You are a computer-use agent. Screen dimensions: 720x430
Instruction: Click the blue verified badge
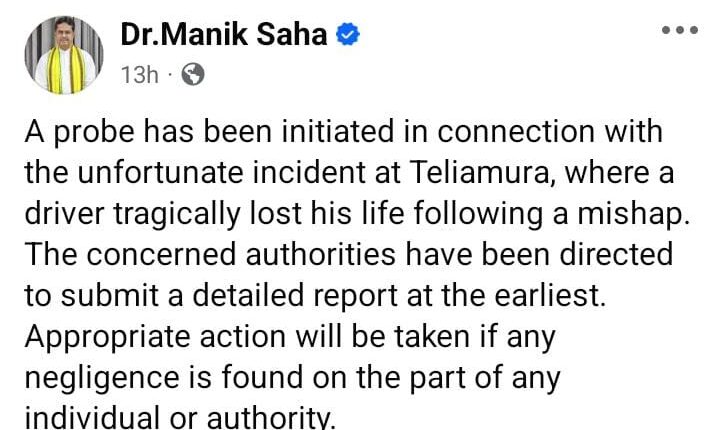347,34
